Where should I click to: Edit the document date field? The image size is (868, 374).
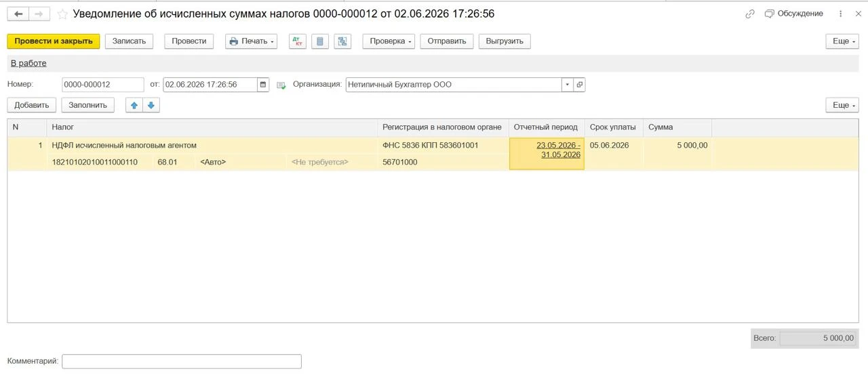click(x=210, y=85)
